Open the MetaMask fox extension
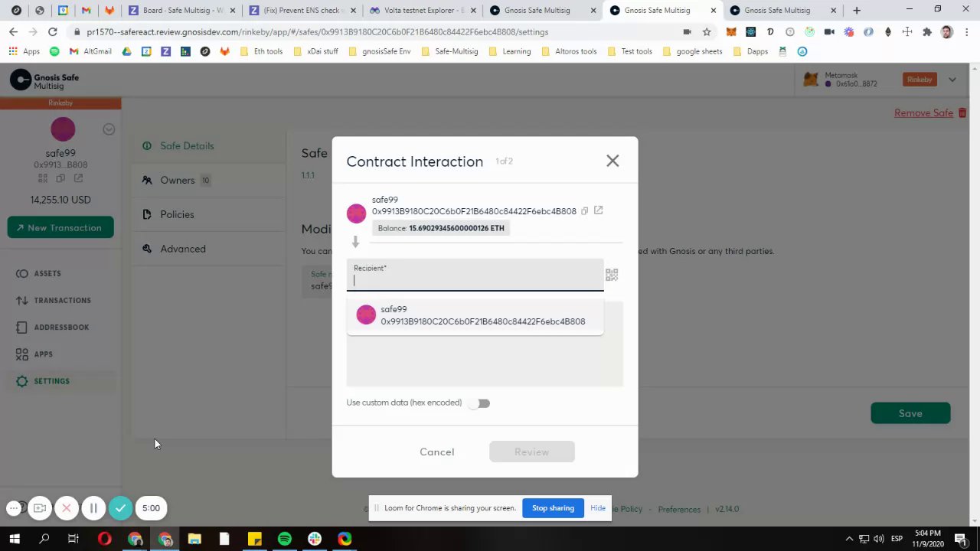Image resolution: width=980 pixels, height=551 pixels. pyautogui.click(x=731, y=32)
